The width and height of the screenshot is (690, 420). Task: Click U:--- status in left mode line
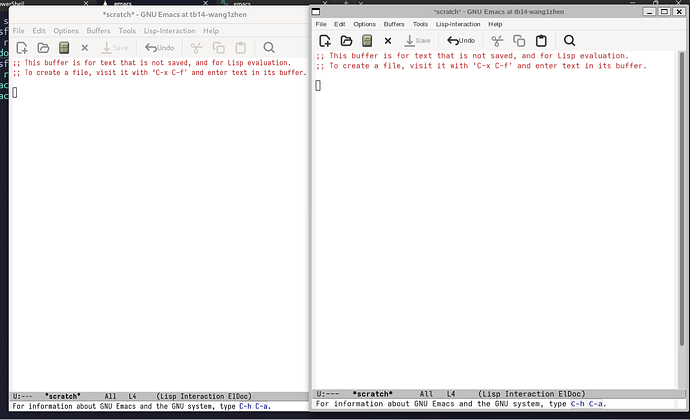[x=22, y=396]
